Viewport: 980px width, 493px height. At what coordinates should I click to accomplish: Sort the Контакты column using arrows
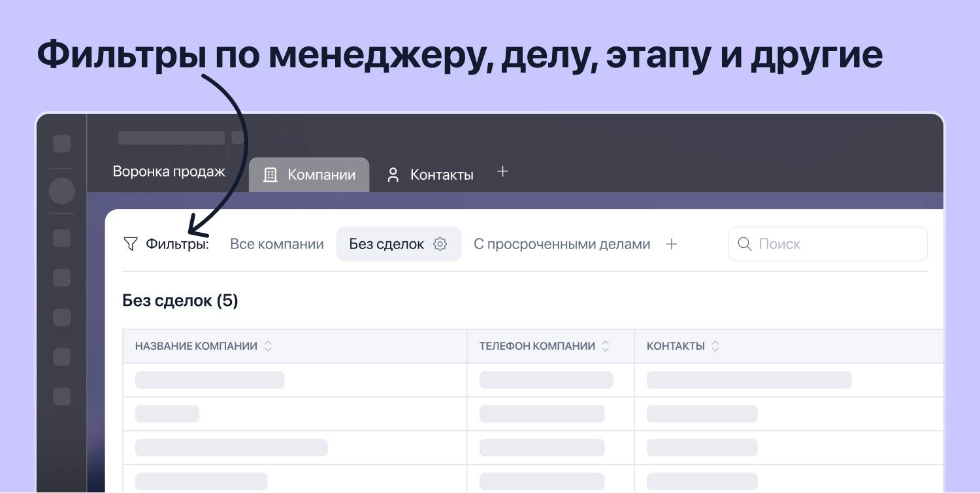[x=715, y=347]
